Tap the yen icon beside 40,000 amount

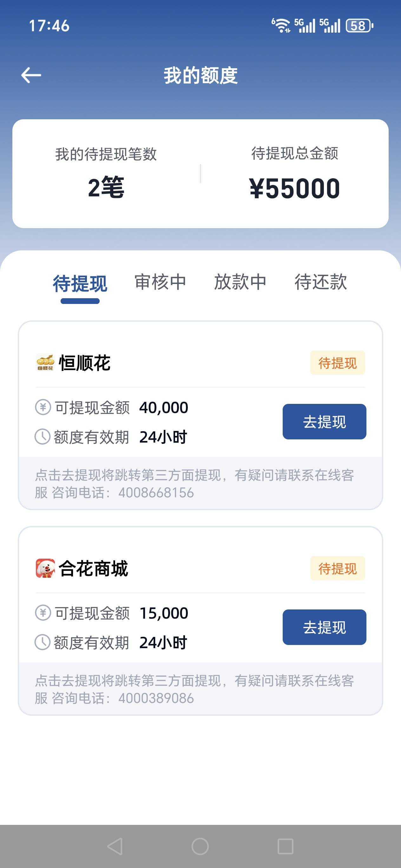[43, 407]
